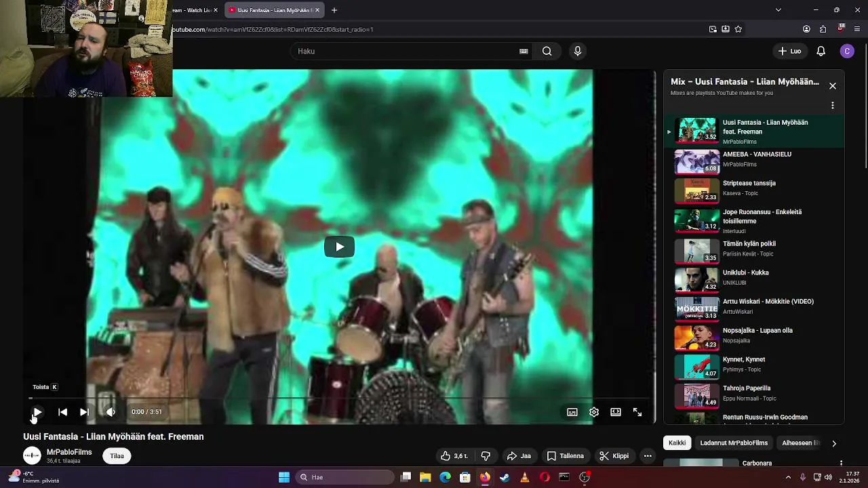Image resolution: width=868 pixels, height=488 pixels.
Task: Open Steam from the taskbar
Action: point(505,477)
